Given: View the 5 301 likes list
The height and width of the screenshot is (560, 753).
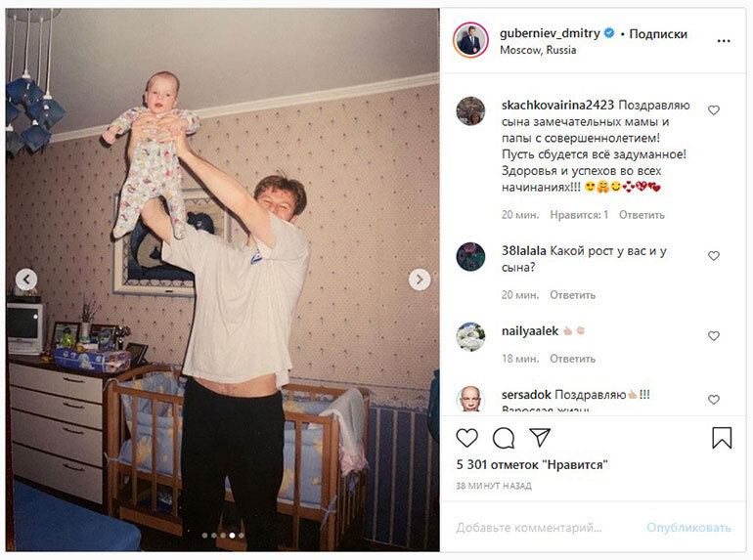Looking at the screenshot, I should point(532,464).
